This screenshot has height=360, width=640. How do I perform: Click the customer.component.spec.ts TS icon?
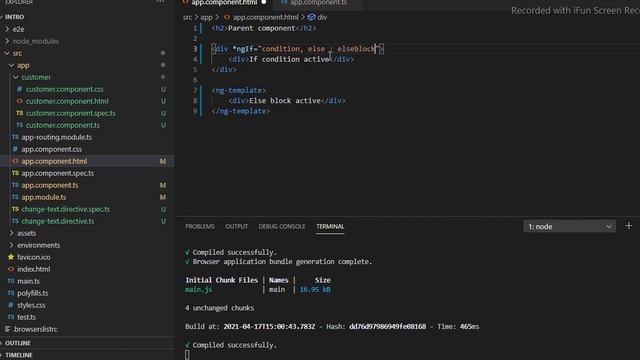pos(20,113)
